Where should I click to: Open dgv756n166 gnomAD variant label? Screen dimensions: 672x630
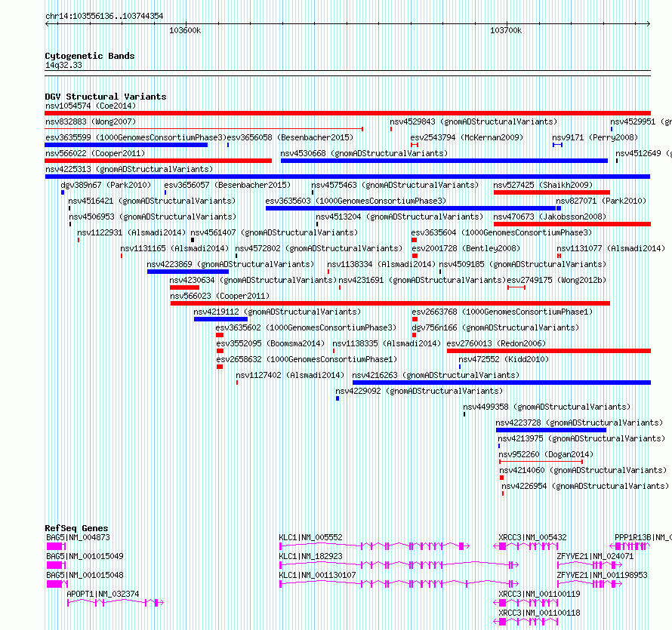click(495, 327)
